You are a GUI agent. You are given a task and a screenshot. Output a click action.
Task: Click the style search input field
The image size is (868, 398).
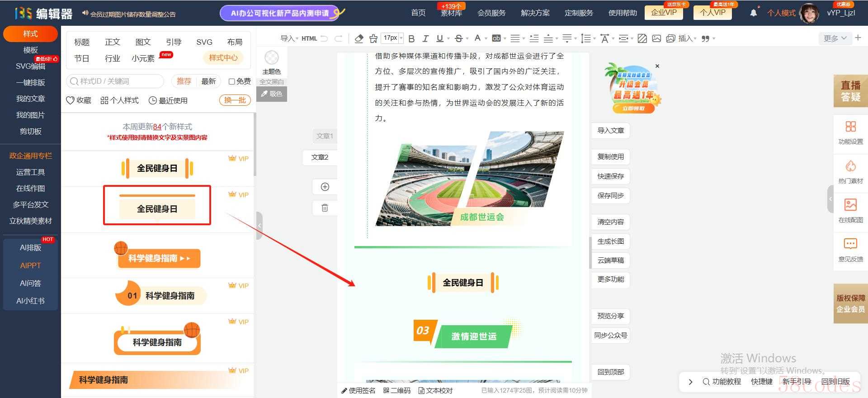click(x=115, y=81)
